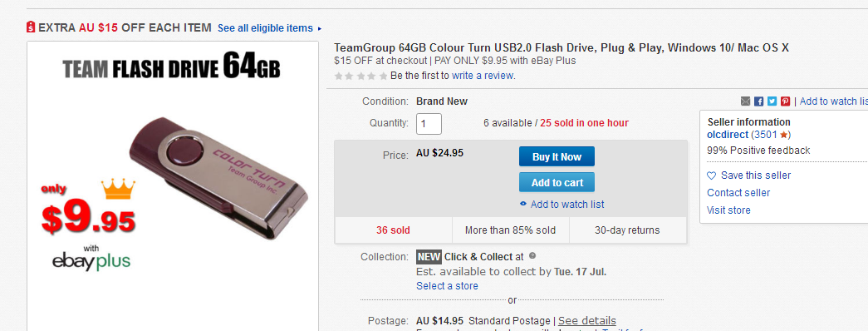Screen dimensions: 868x331
Task: Open Click & Collect info icon
Action: (532, 256)
